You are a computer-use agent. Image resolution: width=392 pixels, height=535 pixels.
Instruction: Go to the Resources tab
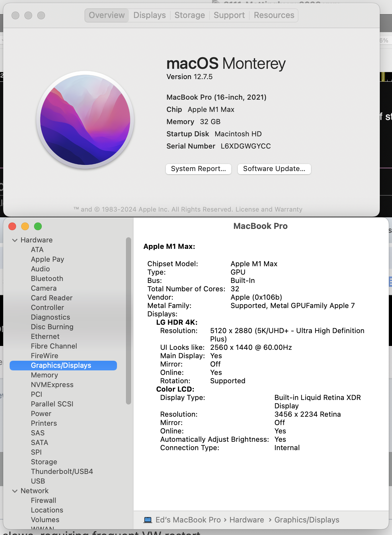(x=274, y=15)
